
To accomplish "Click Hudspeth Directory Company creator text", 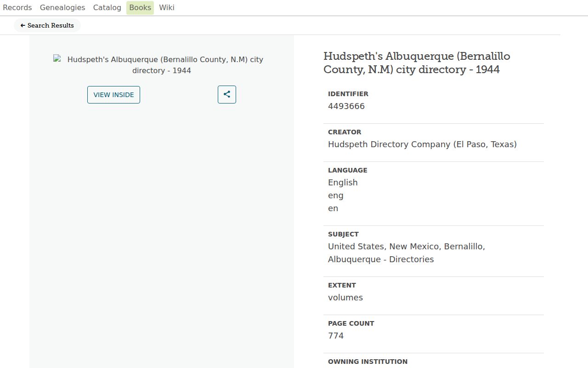I will pyautogui.click(x=422, y=144).
